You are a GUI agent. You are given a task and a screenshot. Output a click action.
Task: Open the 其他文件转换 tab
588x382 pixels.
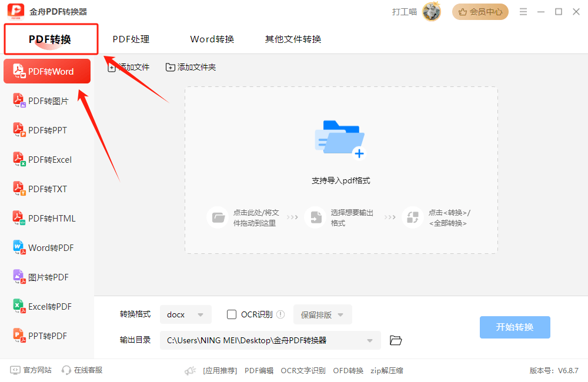tap(293, 39)
